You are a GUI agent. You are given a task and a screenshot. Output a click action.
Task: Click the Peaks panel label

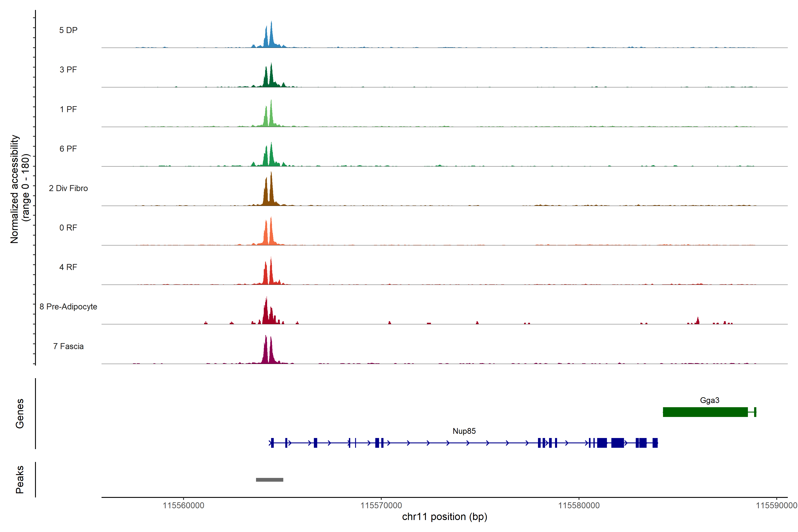tap(20, 479)
